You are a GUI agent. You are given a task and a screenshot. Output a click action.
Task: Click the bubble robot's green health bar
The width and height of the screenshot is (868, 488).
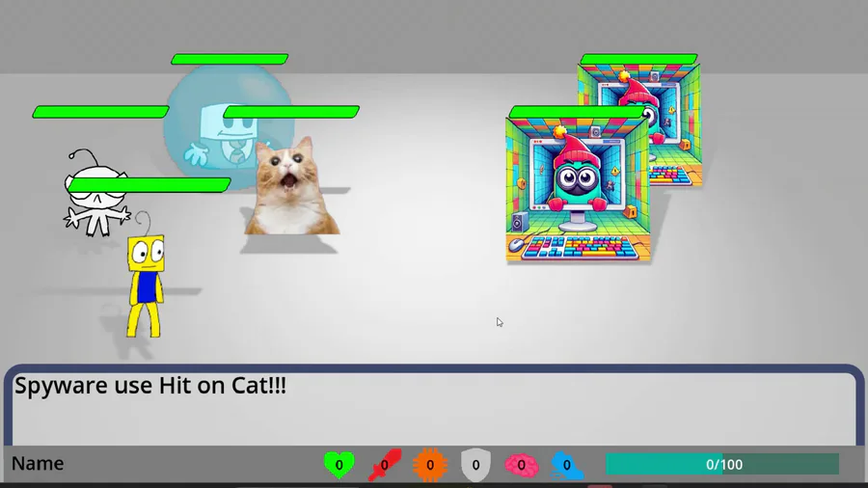pyautogui.click(x=230, y=59)
